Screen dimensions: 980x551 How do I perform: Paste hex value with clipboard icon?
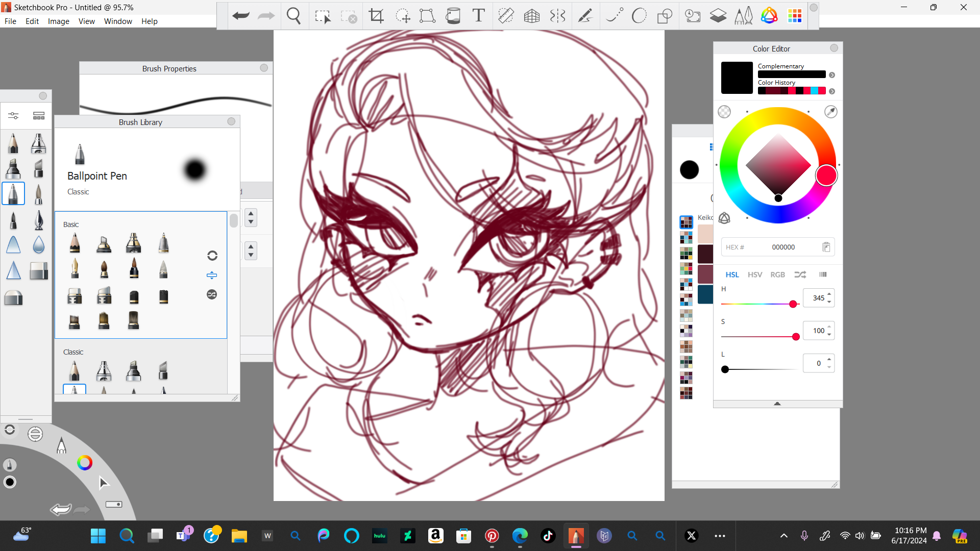[826, 247]
